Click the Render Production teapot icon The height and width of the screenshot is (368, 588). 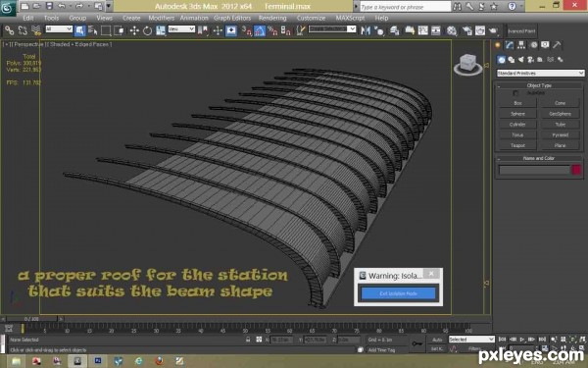pyautogui.click(x=493, y=30)
